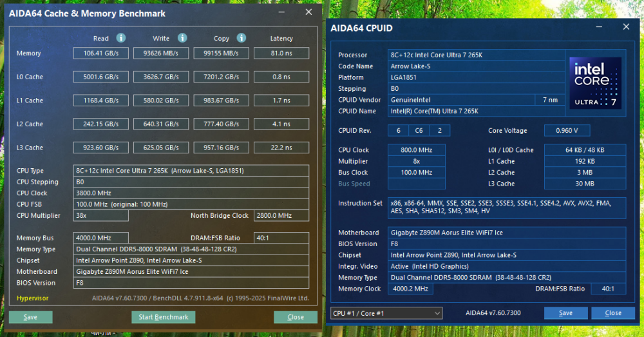Click the Copy column info icon
644x337 pixels.
pyautogui.click(x=241, y=38)
